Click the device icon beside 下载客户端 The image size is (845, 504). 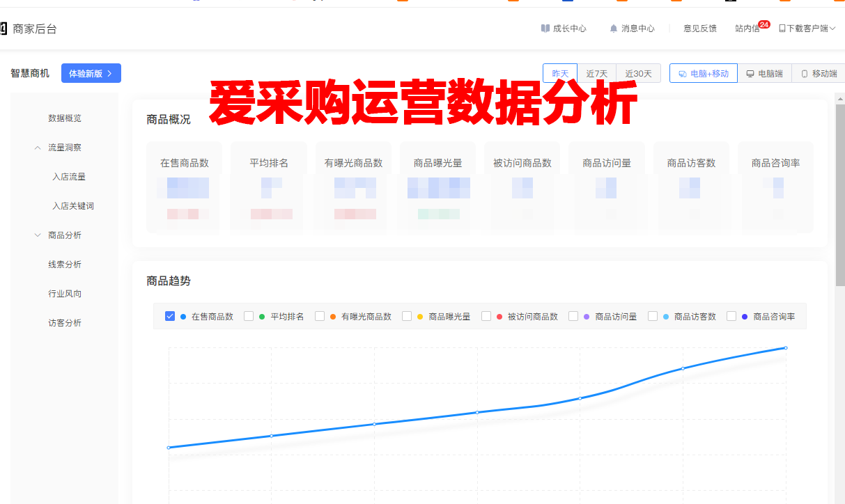pyautogui.click(x=782, y=29)
